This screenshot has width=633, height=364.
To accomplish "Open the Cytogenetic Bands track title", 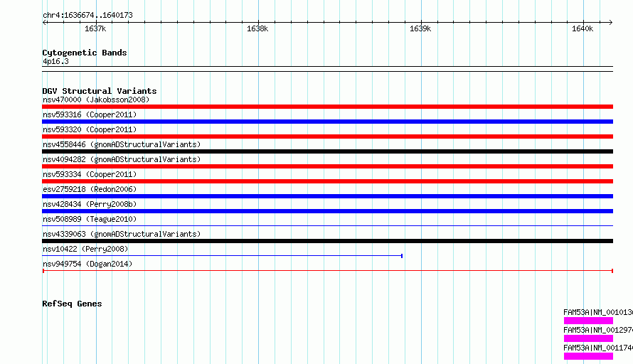I will (x=85, y=53).
